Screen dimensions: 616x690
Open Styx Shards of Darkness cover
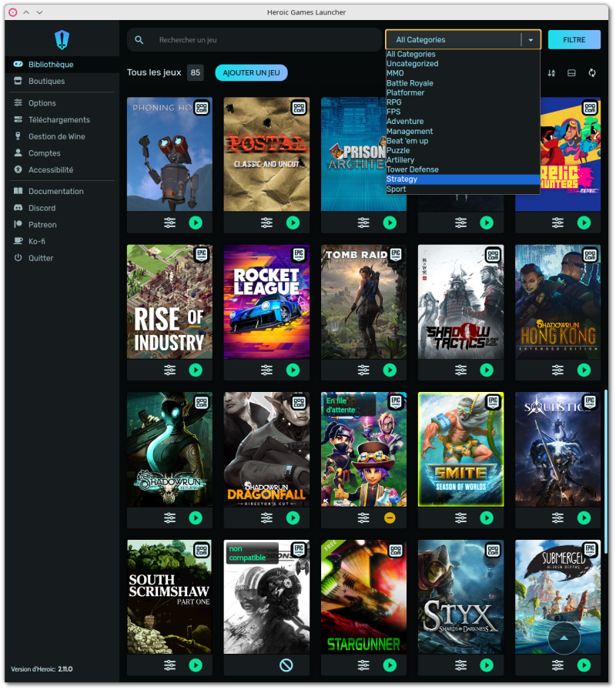click(x=460, y=597)
